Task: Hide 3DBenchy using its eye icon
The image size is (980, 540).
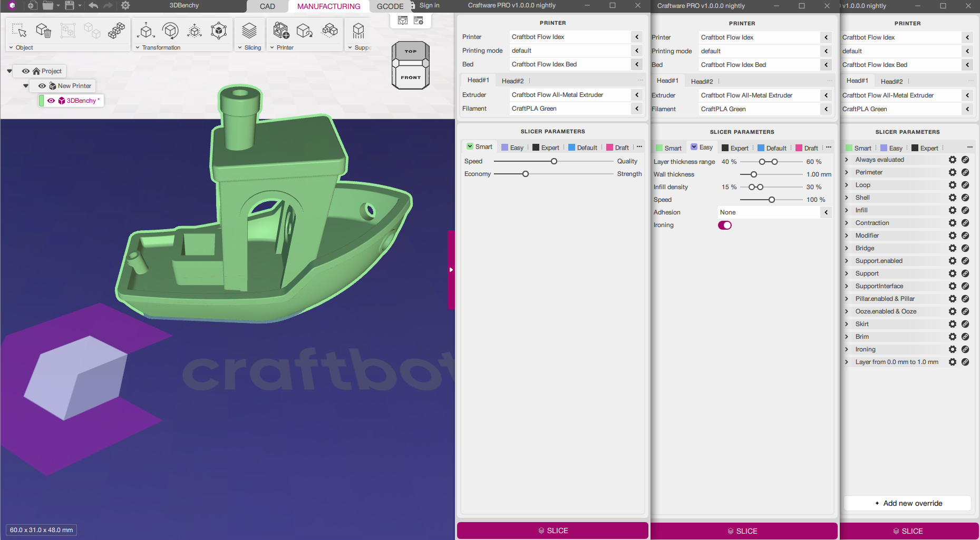Action: coord(51,101)
